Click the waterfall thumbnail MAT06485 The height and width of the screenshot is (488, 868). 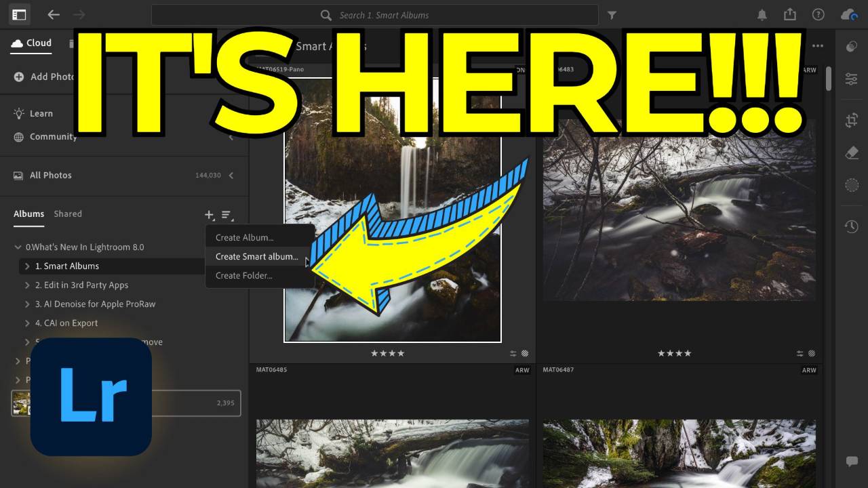(x=392, y=447)
